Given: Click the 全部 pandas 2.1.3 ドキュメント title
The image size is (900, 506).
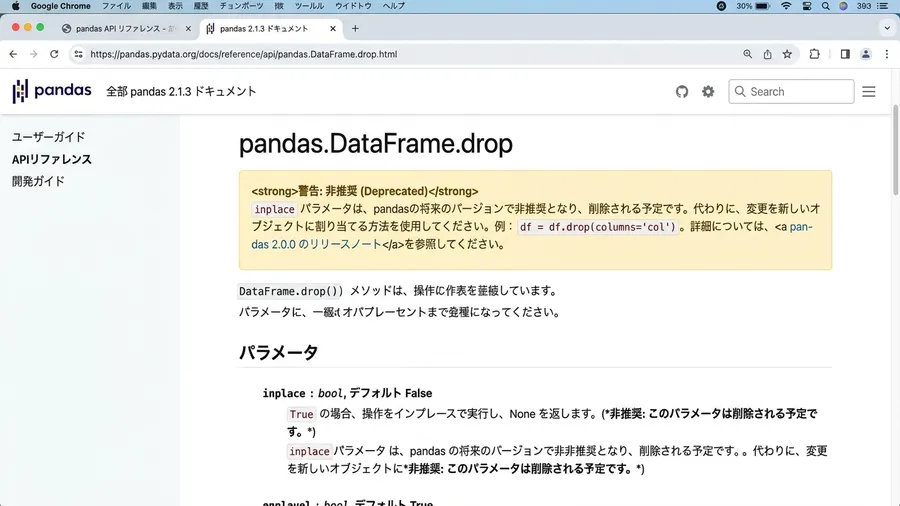Looking at the screenshot, I should click(x=181, y=92).
